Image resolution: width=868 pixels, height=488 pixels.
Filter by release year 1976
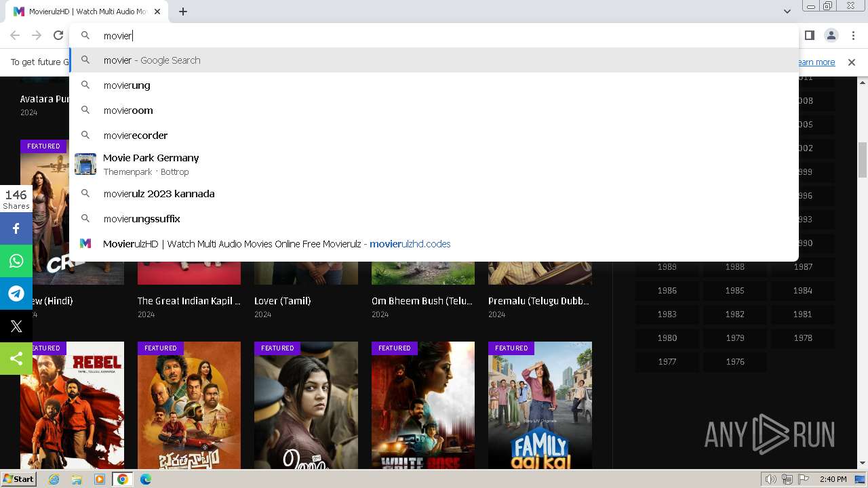click(735, 362)
